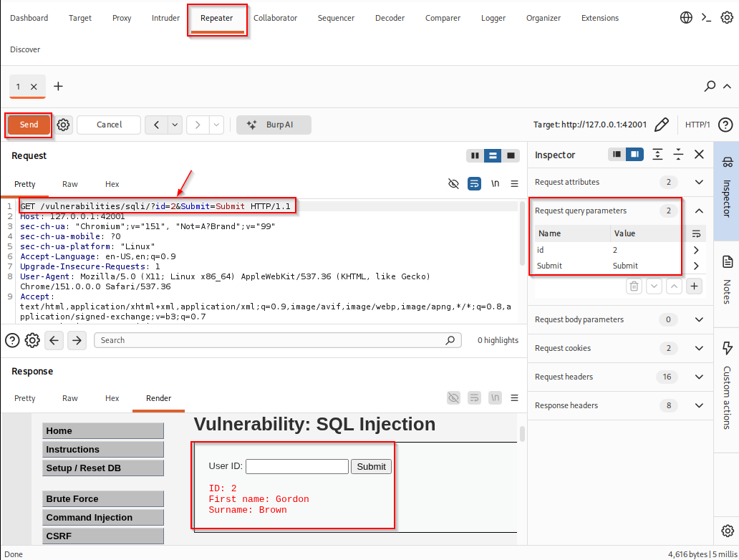The image size is (739, 560).
Task: Open the Intruder tab
Action: [165, 18]
